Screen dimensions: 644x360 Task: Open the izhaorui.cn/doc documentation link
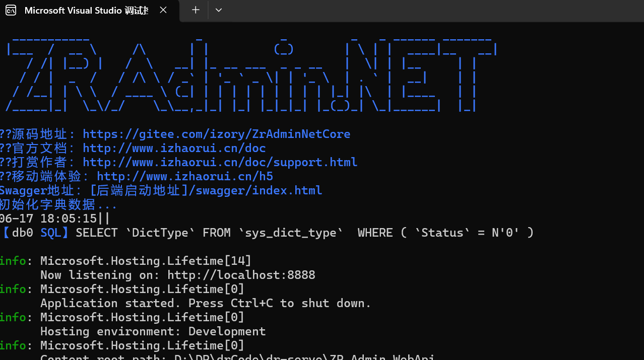[174, 148]
